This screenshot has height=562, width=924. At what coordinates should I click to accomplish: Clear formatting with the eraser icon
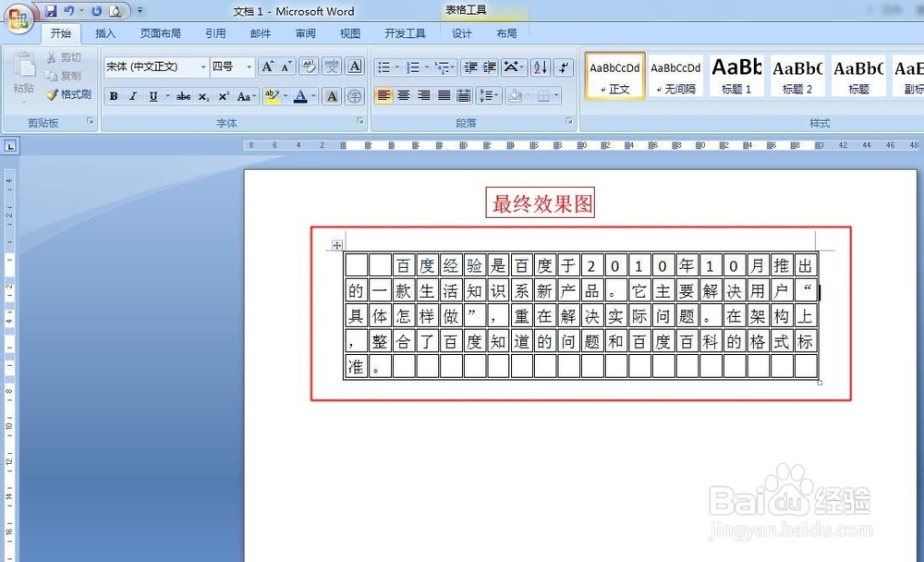[x=309, y=67]
